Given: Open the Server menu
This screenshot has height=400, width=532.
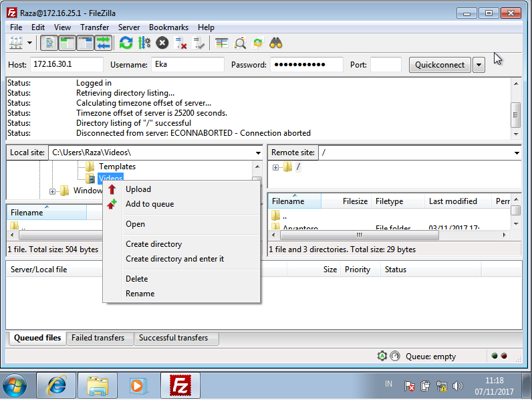Looking at the screenshot, I should click(x=128, y=27).
